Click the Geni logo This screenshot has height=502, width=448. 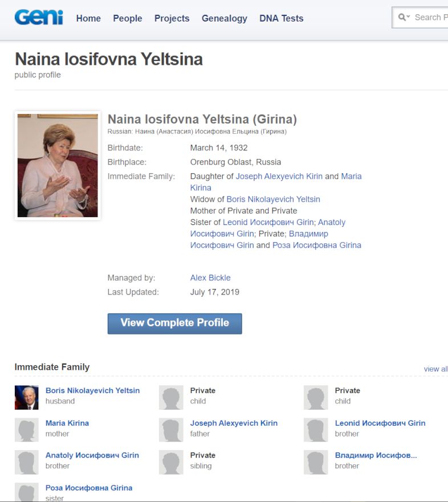click(39, 18)
